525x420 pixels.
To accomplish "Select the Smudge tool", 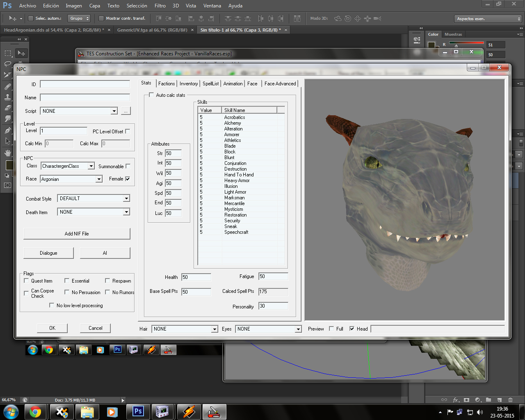I will pos(8,119).
